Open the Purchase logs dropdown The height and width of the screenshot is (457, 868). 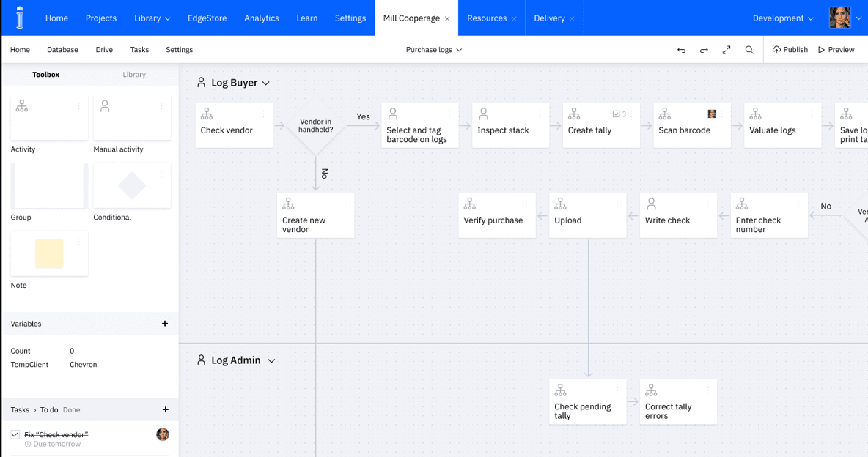coord(434,50)
